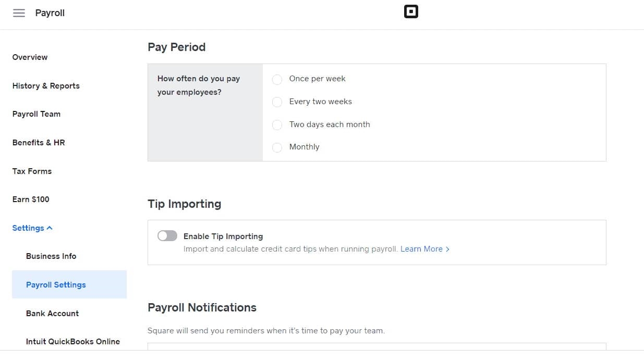Select Every two weeks radio button
The height and width of the screenshot is (362, 644).
(x=277, y=102)
